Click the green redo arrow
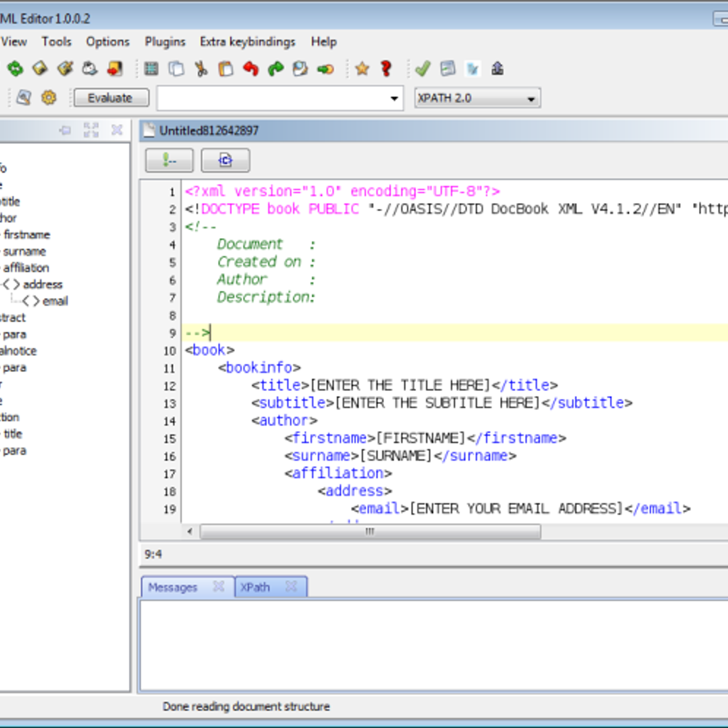Viewport: 728px width, 728px height. [x=276, y=69]
